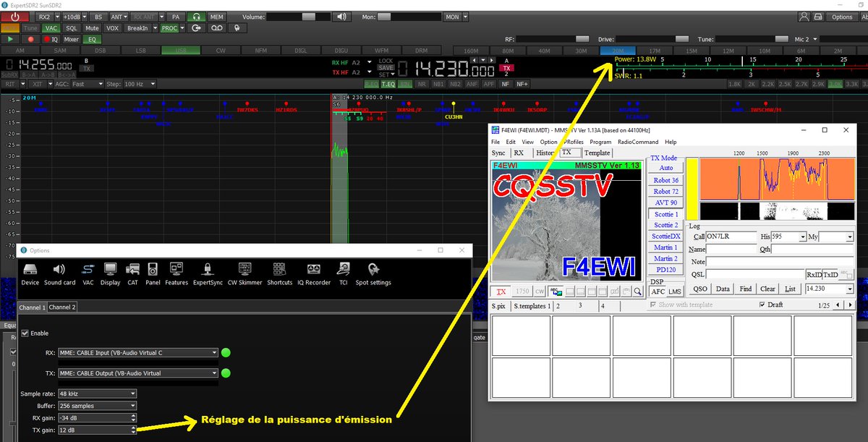Image resolution: width=868 pixels, height=442 pixels.
Task: Click the voice recorder tape icon
Action: tap(217, 27)
